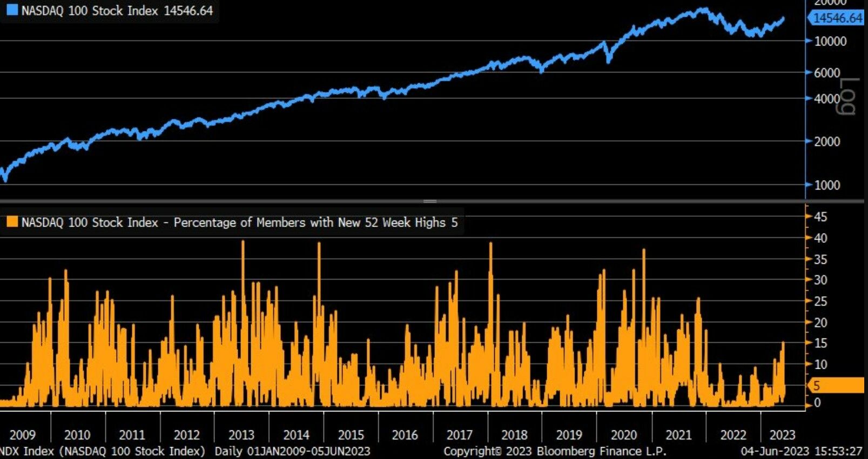Click the 2013 year label on the time axis
The width and height of the screenshot is (868, 459).
(241, 435)
